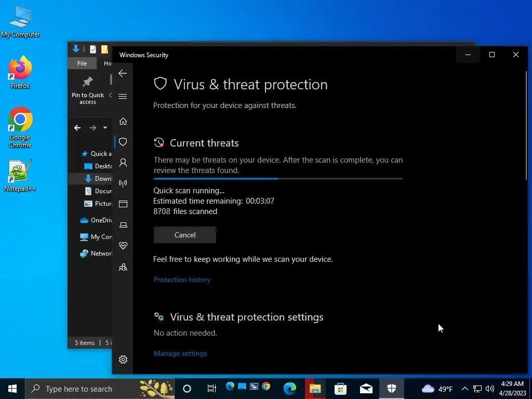
Task: Show hidden system tray icons
Action: tap(465, 389)
